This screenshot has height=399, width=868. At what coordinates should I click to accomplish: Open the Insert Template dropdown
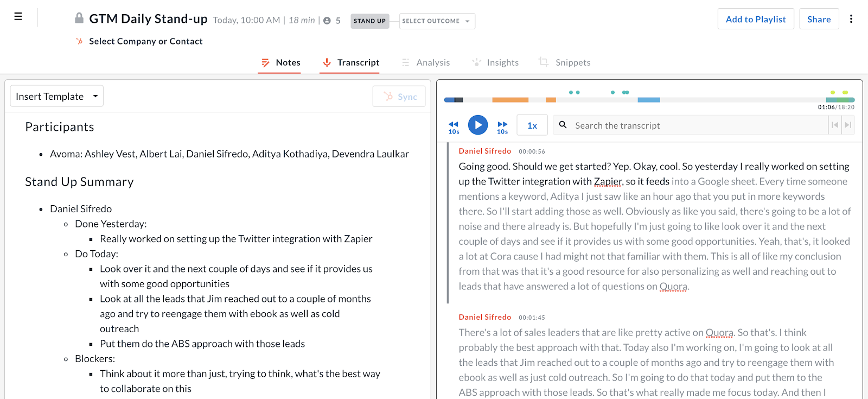[56, 96]
